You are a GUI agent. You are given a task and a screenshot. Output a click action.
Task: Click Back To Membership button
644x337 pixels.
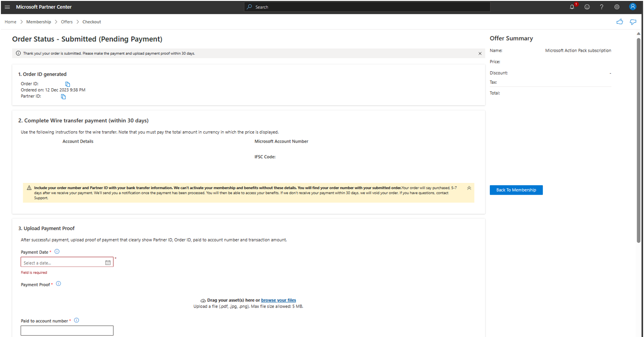click(x=516, y=190)
